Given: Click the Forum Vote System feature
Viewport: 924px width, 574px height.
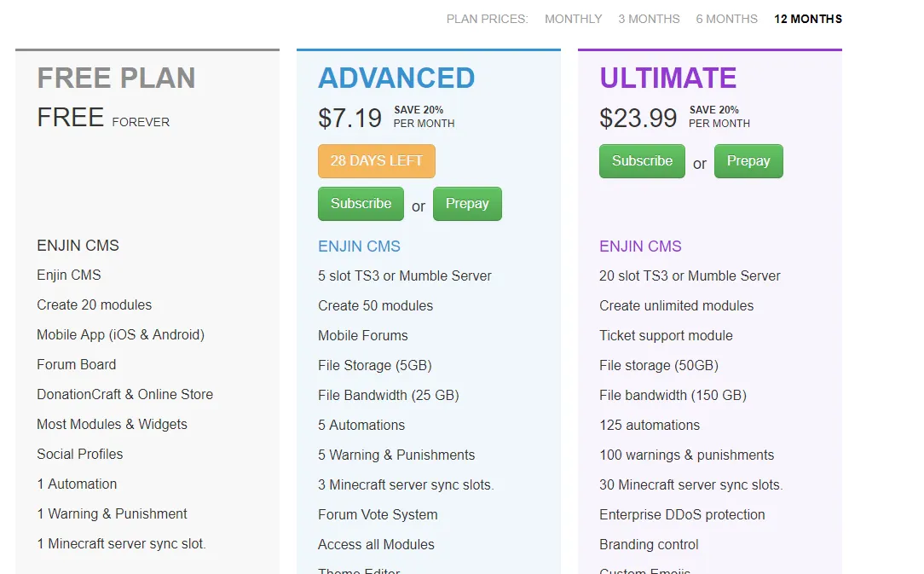Looking at the screenshot, I should coord(378,514).
